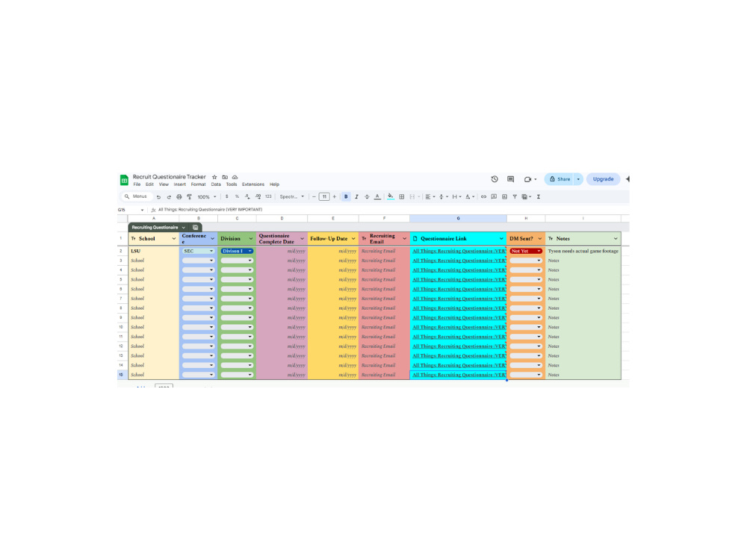The image size is (747, 560).
Task: Open the 123 more formats menu
Action: click(268, 196)
